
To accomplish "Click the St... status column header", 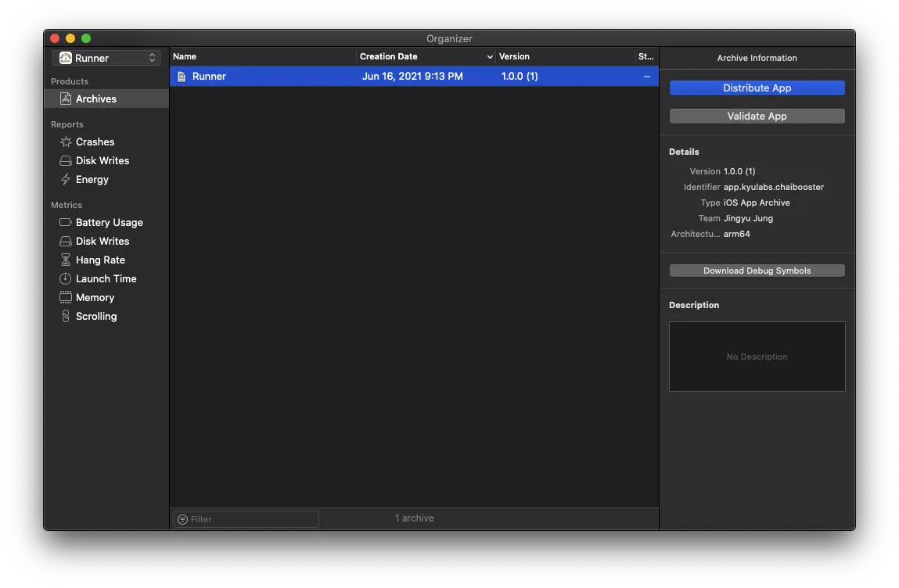I will pos(646,56).
